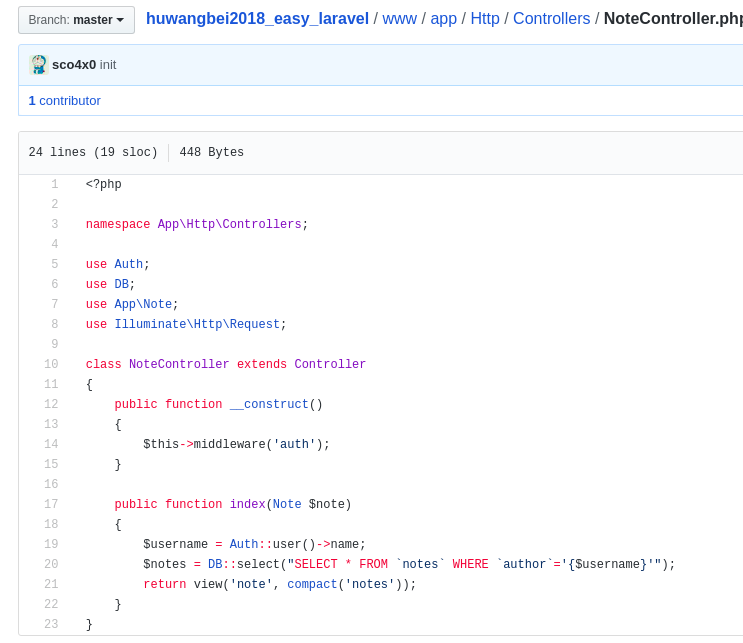Click the caret arrow on branch button
The height and width of the screenshot is (643, 743).
pyautogui.click(x=121, y=20)
